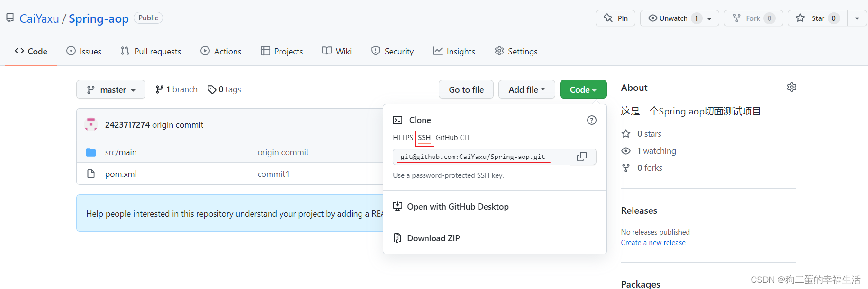
Task: Click the Unwatch count badge 1
Action: click(696, 18)
